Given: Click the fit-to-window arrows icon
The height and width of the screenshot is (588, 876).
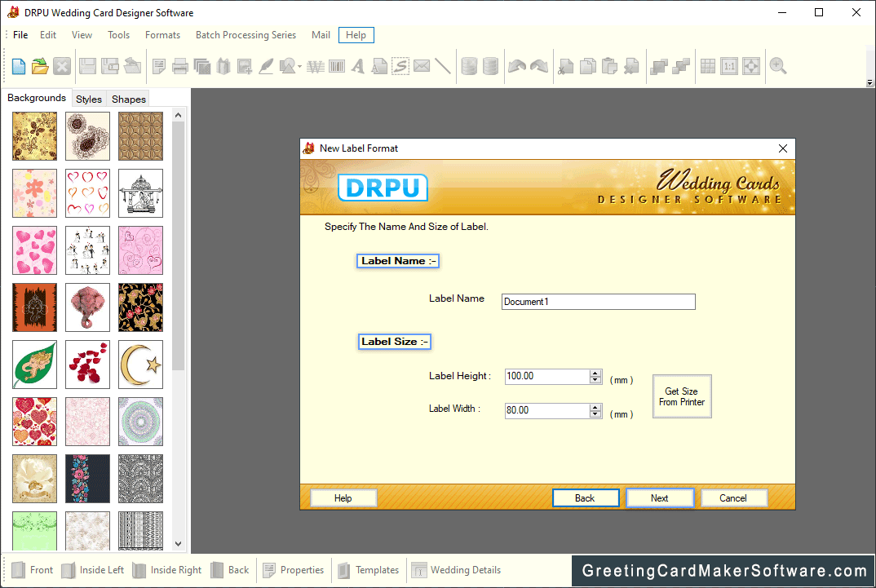Looking at the screenshot, I should [x=751, y=66].
